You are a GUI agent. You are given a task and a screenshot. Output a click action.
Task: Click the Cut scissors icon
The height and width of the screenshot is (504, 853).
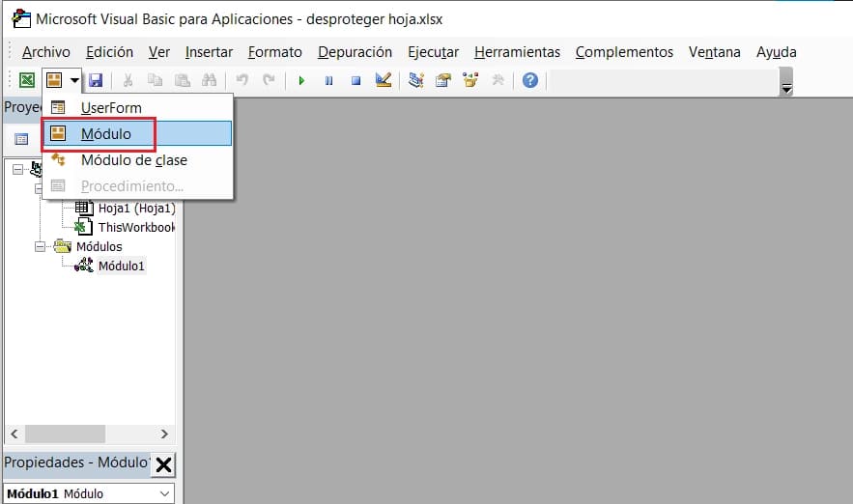128,80
